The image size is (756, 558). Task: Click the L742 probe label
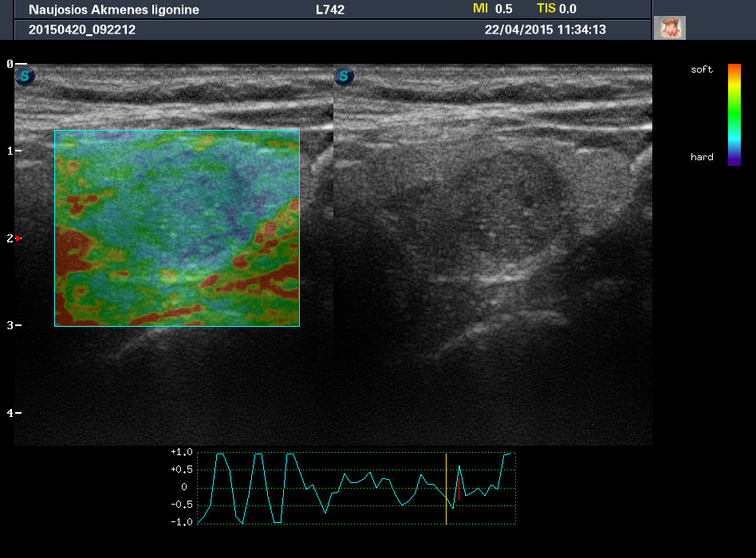pos(329,10)
